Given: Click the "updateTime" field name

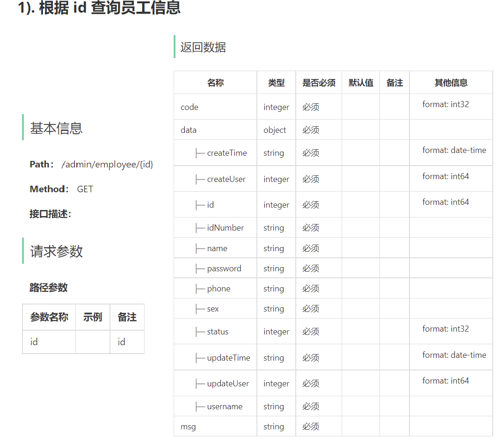Looking at the screenshot, I should [x=228, y=357].
